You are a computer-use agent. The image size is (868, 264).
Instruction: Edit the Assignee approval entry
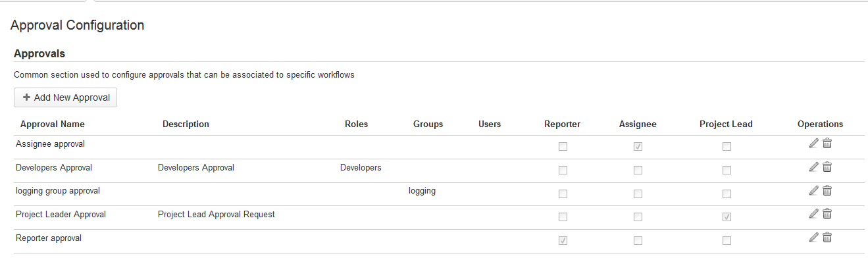pos(813,144)
